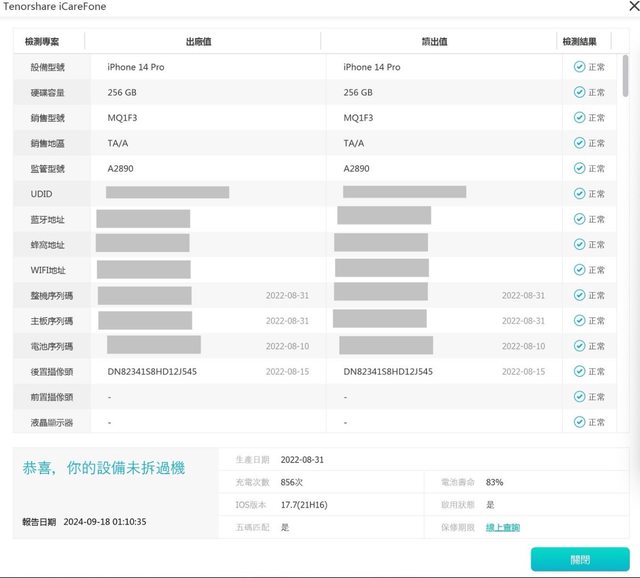Click the 檢測結果 column header
This screenshot has width=640, height=578.
click(x=579, y=41)
